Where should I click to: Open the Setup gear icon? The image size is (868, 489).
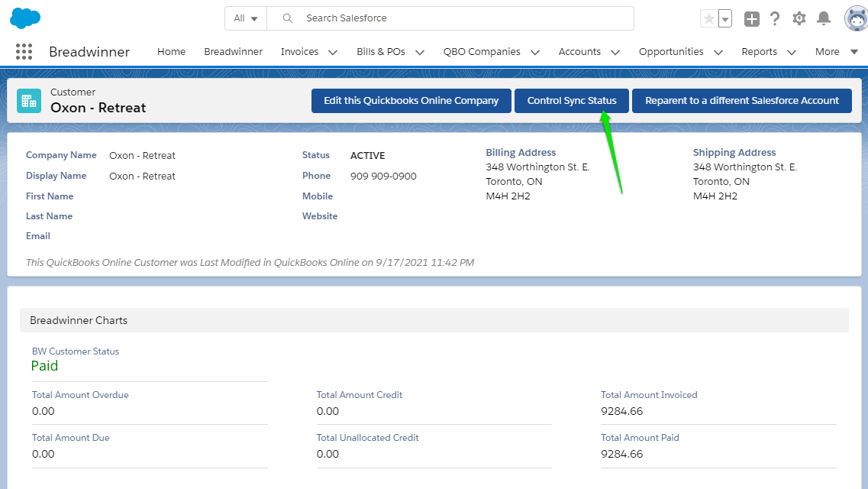click(799, 18)
